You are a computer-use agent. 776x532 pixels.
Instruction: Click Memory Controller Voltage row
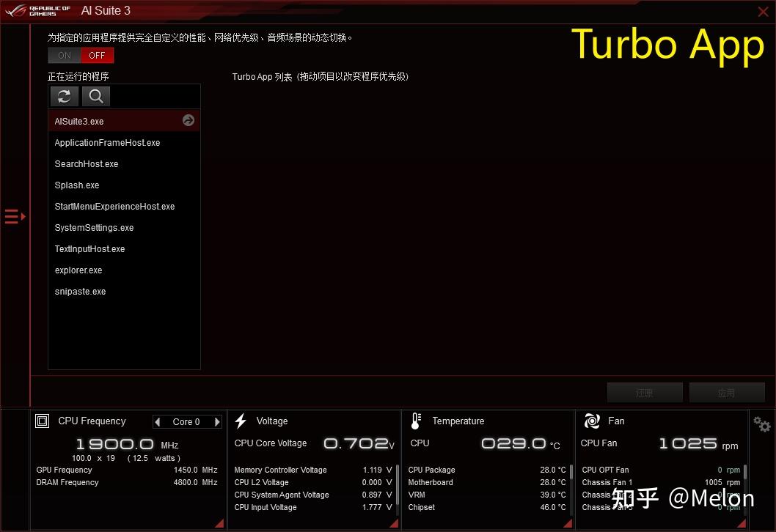(x=312, y=470)
